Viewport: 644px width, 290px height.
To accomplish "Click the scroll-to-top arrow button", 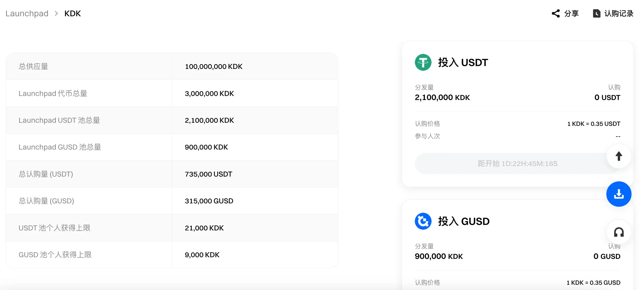I will click(x=619, y=156).
